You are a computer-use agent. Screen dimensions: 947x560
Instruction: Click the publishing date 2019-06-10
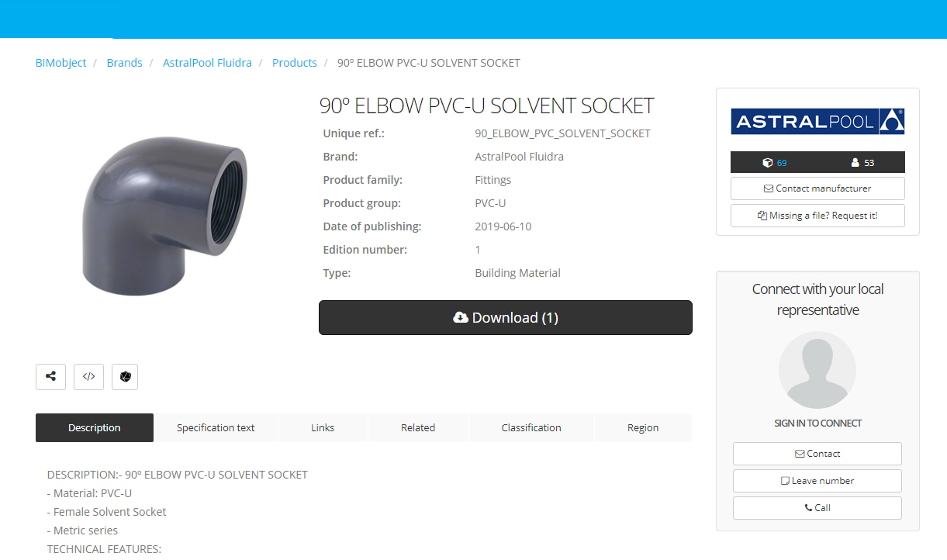click(x=503, y=226)
